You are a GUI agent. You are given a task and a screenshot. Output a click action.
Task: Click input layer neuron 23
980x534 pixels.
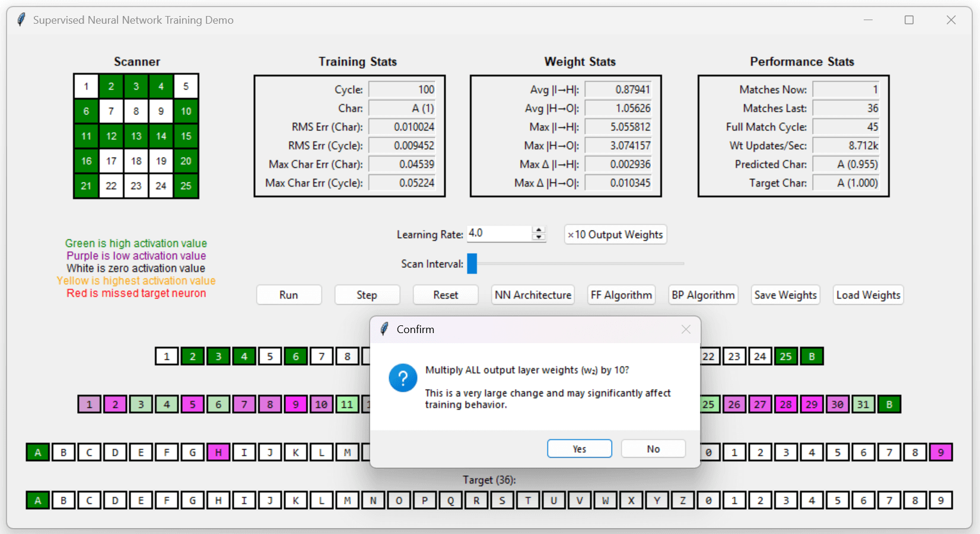(x=734, y=356)
